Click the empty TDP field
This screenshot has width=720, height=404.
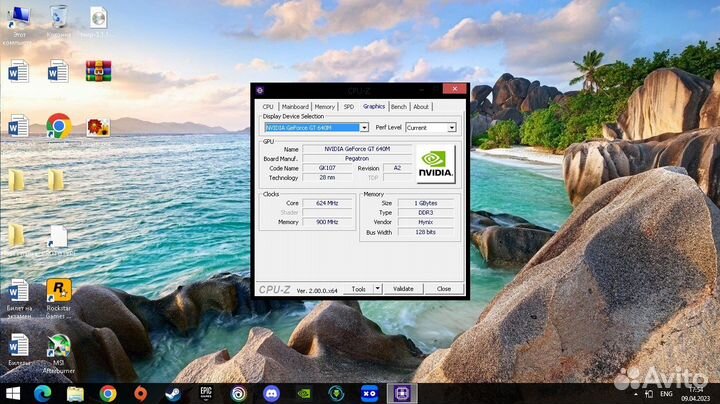click(x=397, y=178)
